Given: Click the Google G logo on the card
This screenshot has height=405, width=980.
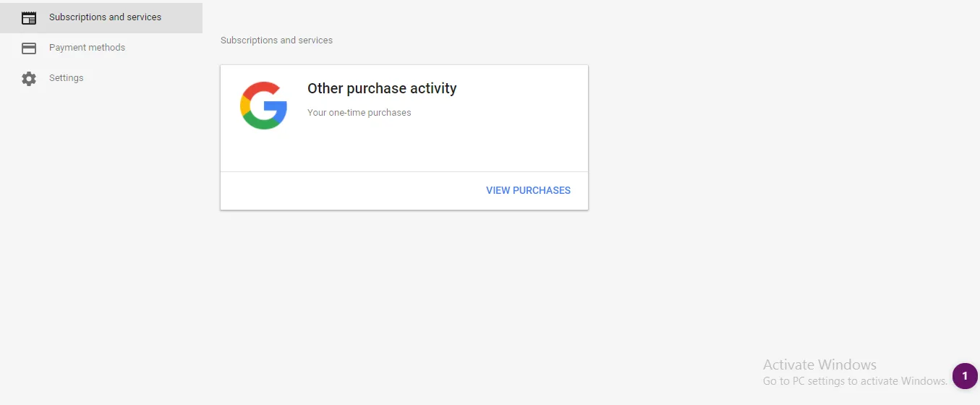Looking at the screenshot, I should 263,106.
